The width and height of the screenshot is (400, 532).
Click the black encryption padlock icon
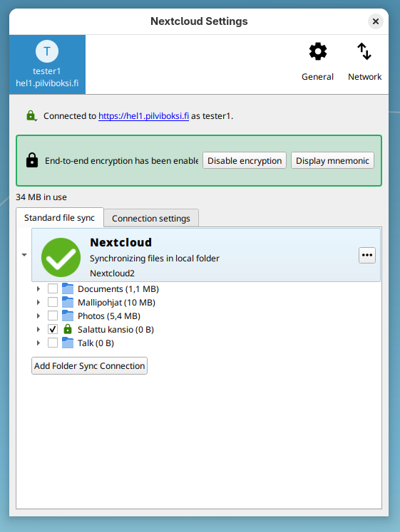coord(32,160)
